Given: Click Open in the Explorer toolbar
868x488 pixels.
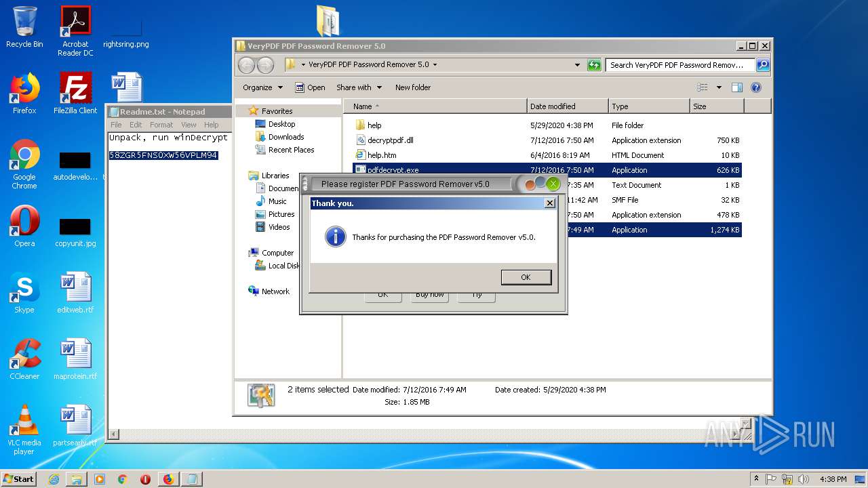Looking at the screenshot, I should pyautogui.click(x=310, y=87).
